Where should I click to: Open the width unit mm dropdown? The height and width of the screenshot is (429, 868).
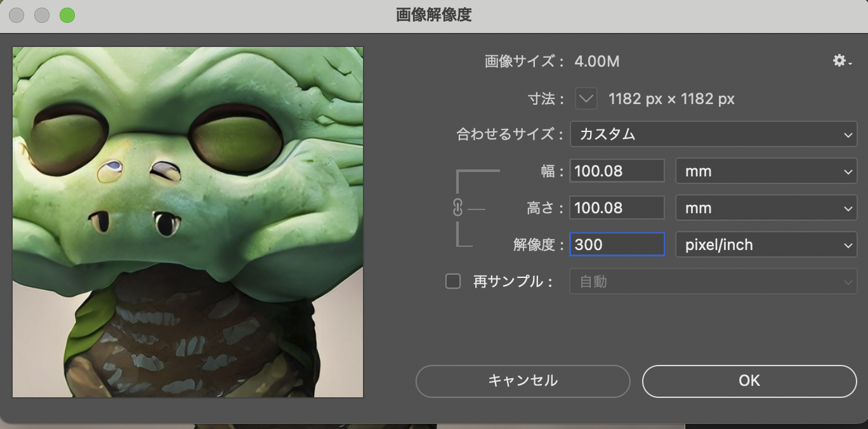coord(766,171)
